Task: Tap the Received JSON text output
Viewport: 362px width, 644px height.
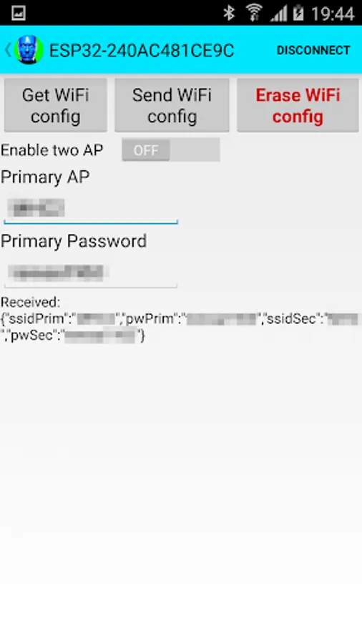Action: pos(181,320)
